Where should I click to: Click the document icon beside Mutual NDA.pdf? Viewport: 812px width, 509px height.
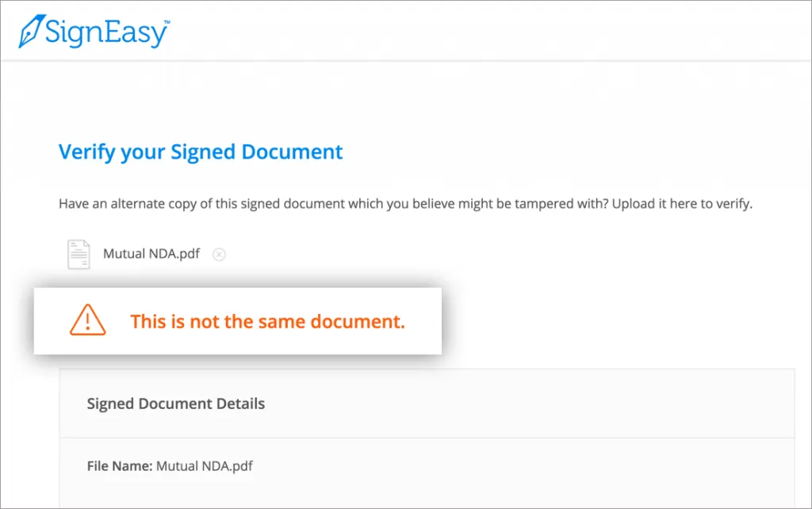click(x=79, y=253)
